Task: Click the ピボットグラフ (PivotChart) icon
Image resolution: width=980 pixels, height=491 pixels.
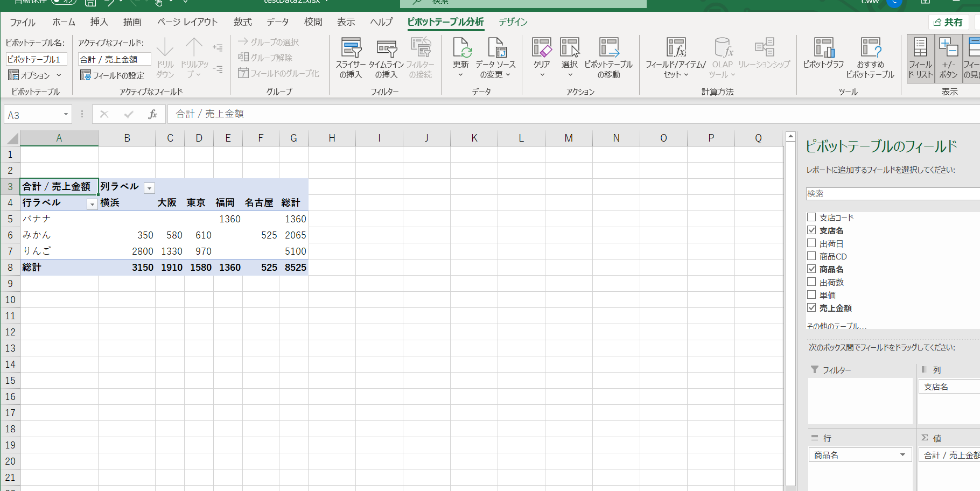Action: [823, 48]
